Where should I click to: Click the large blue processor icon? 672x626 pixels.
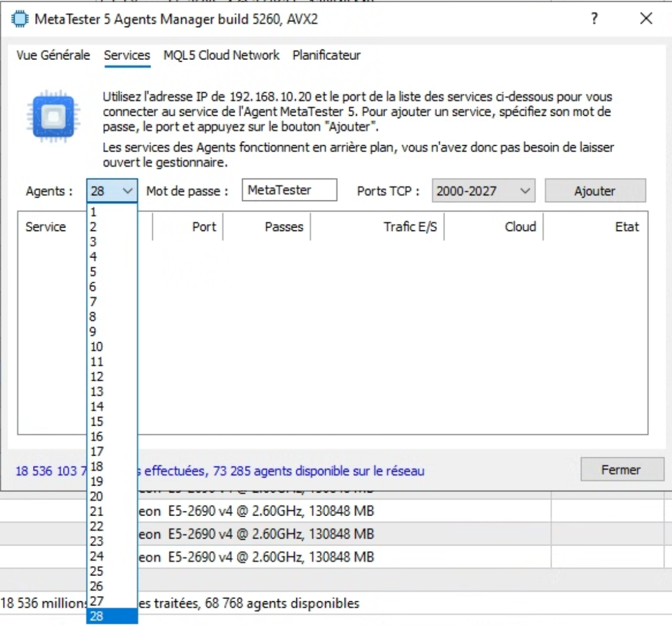pos(54,116)
